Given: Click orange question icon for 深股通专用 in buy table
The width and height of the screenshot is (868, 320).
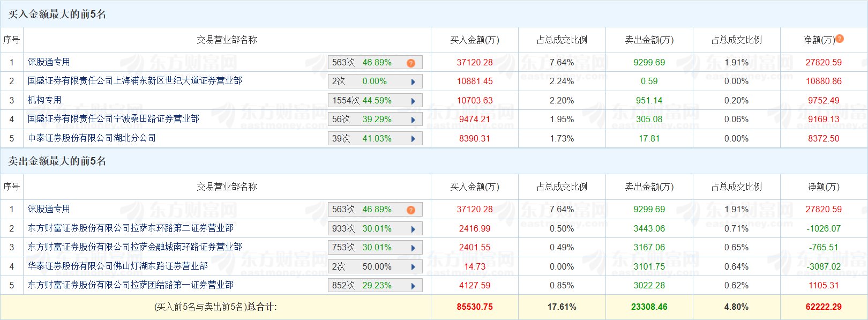Looking at the screenshot, I should pos(411,63).
